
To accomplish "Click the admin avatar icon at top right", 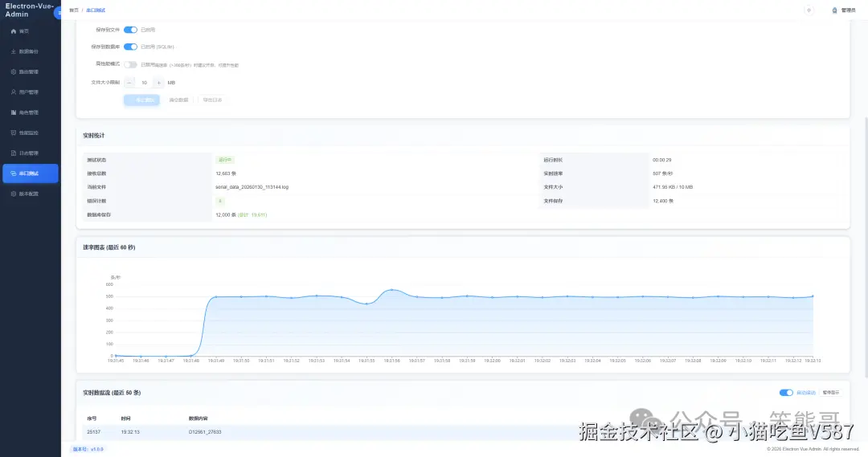I will pyautogui.click(x=835, y=10).
